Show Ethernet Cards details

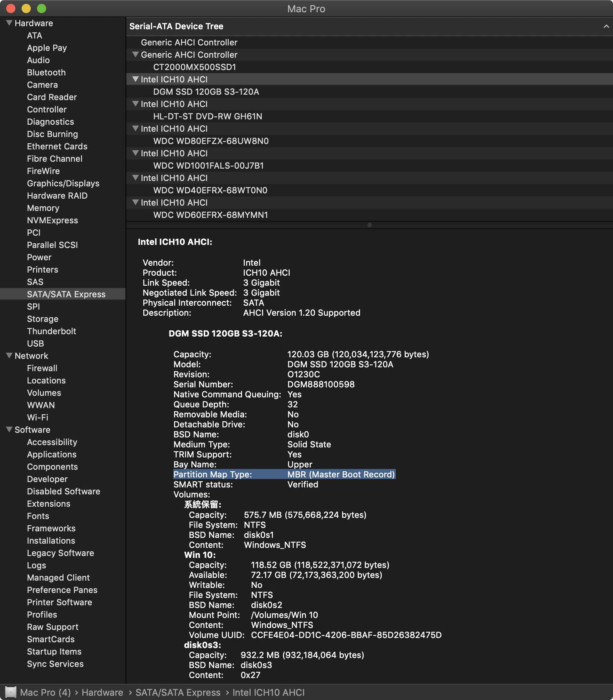coord(63,146)
